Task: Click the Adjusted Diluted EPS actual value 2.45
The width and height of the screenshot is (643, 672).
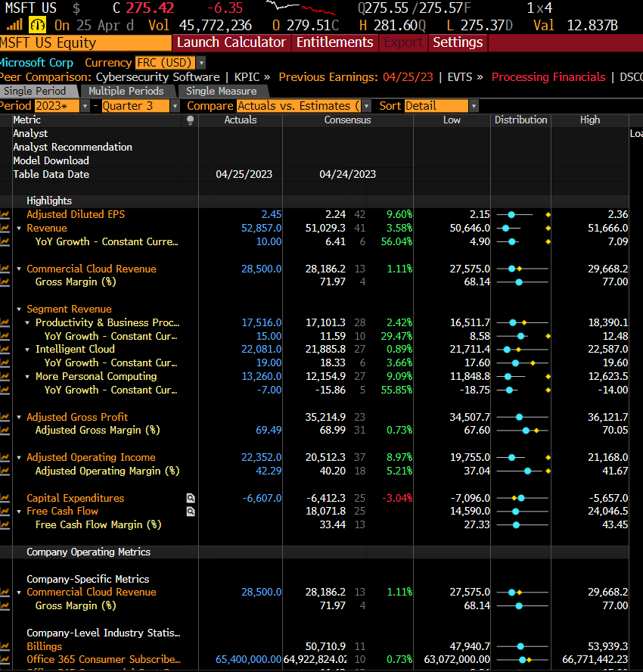Action: (x=272, y=214)
